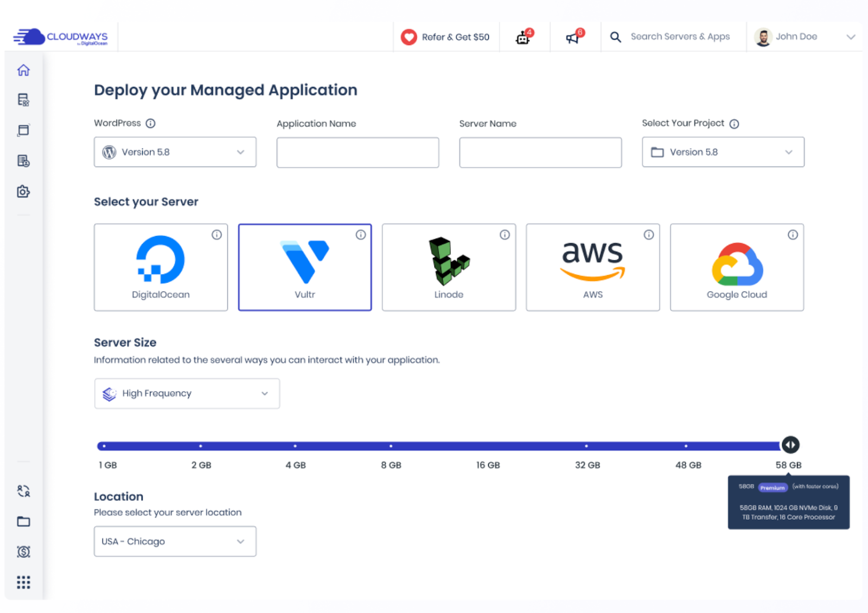This screenshot has width=868, height=613.
Task: Open the USA - Chicago location dropdown
Action: pos(175,541)
